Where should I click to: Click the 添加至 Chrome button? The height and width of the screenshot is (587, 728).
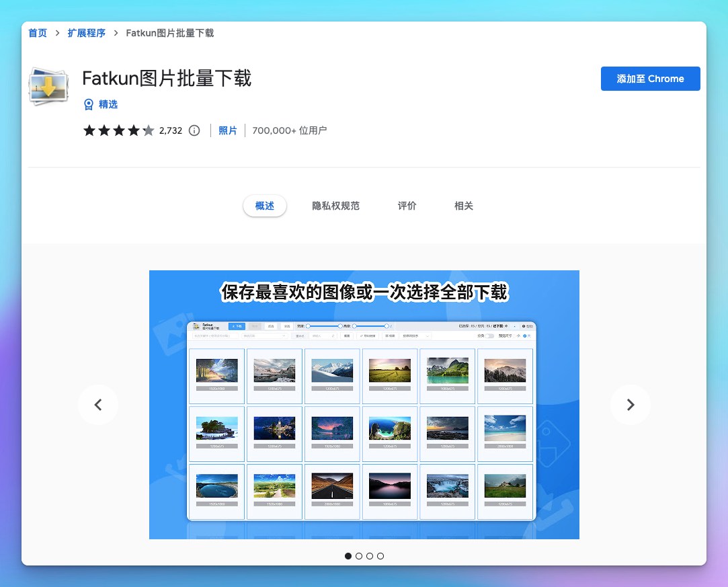click(651, 79)
